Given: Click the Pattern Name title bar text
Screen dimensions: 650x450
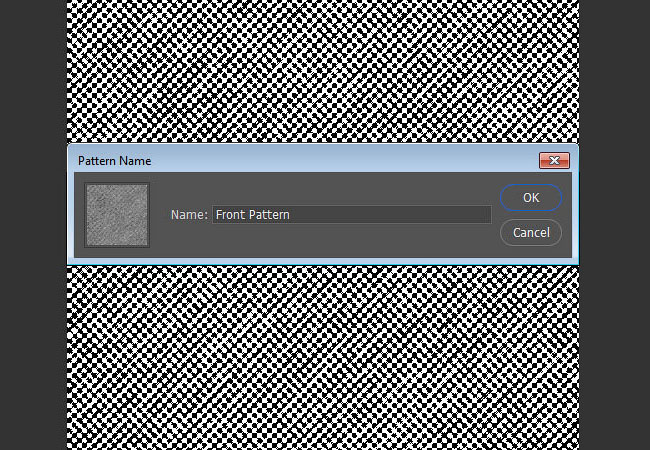Looking at the screenshot, I should pyautogui.click(x=114, y=161).
